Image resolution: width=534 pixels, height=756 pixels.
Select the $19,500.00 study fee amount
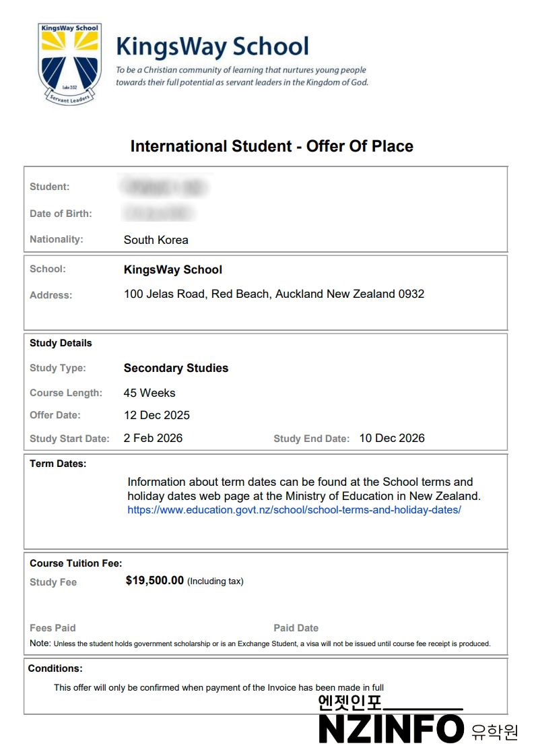155,581
